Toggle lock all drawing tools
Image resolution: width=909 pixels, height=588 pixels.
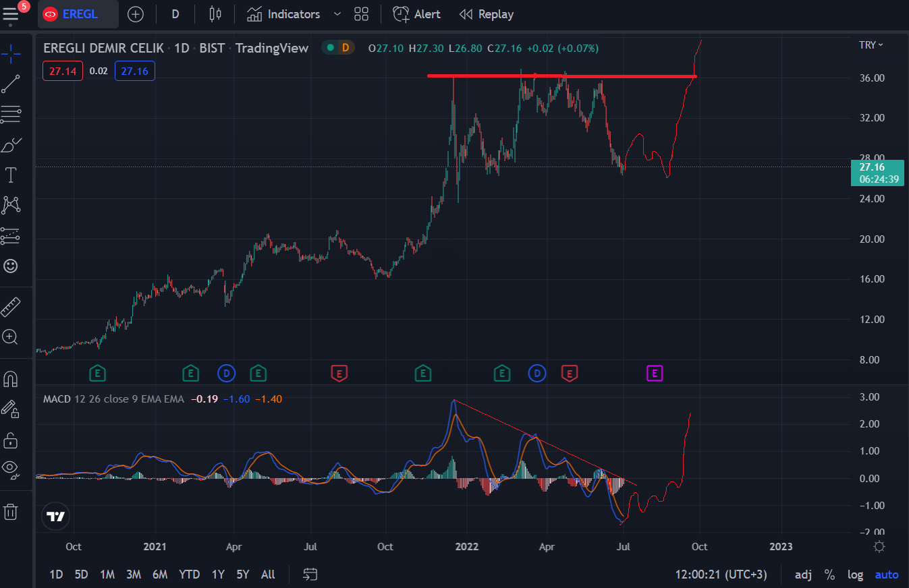[x=11, y=440]
